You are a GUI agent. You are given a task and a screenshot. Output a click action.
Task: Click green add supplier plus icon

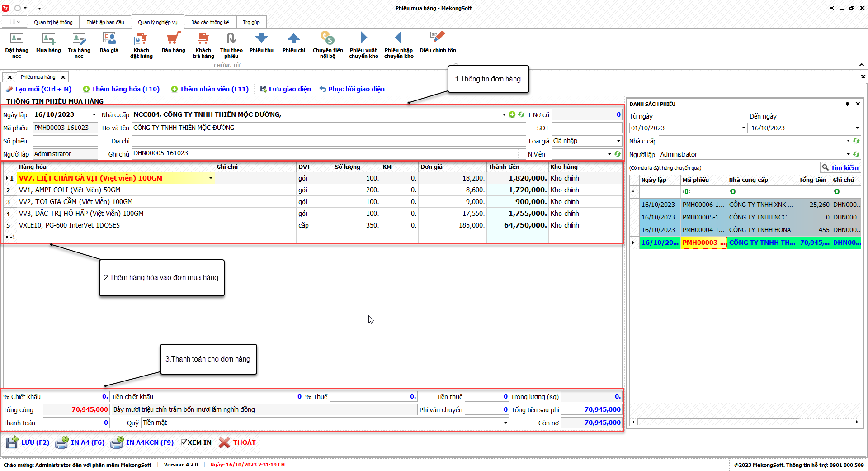pyautogui.click(x=512, y=115)
